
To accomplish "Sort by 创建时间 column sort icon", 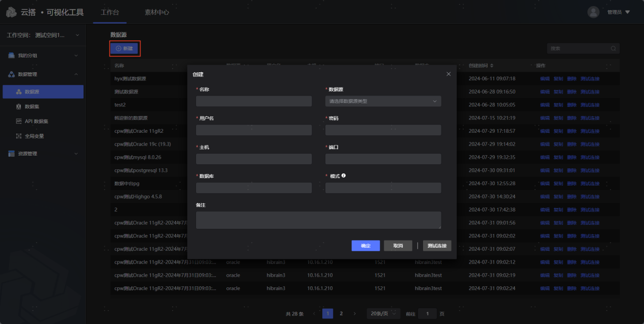I will coord(492,66).
